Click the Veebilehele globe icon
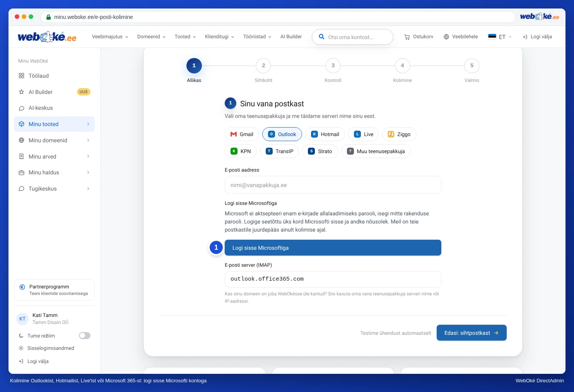 [446, 37]
